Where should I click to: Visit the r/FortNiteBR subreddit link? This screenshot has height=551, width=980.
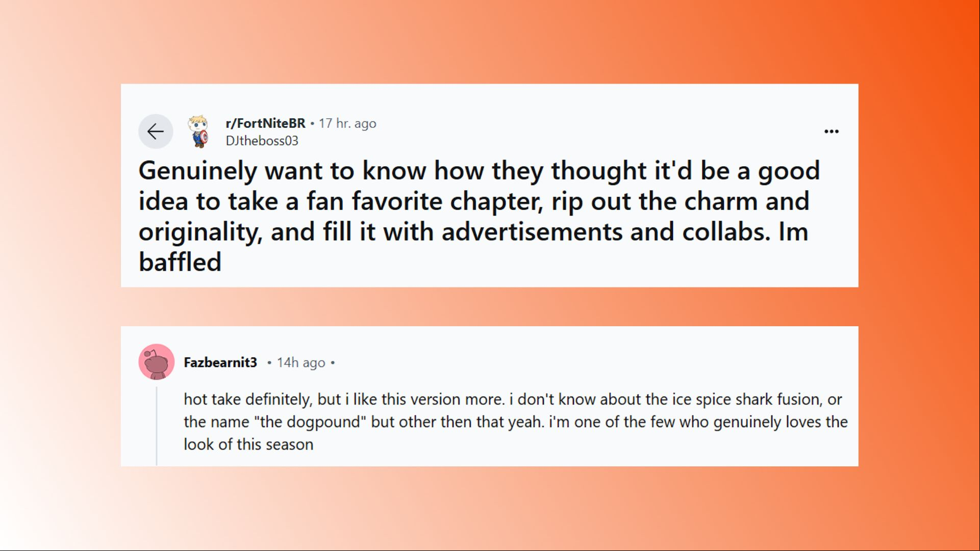[265, 123]
